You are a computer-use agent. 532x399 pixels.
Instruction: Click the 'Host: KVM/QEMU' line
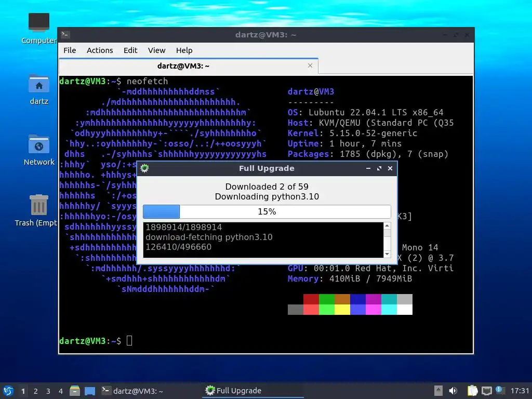[x=371, y=123]
